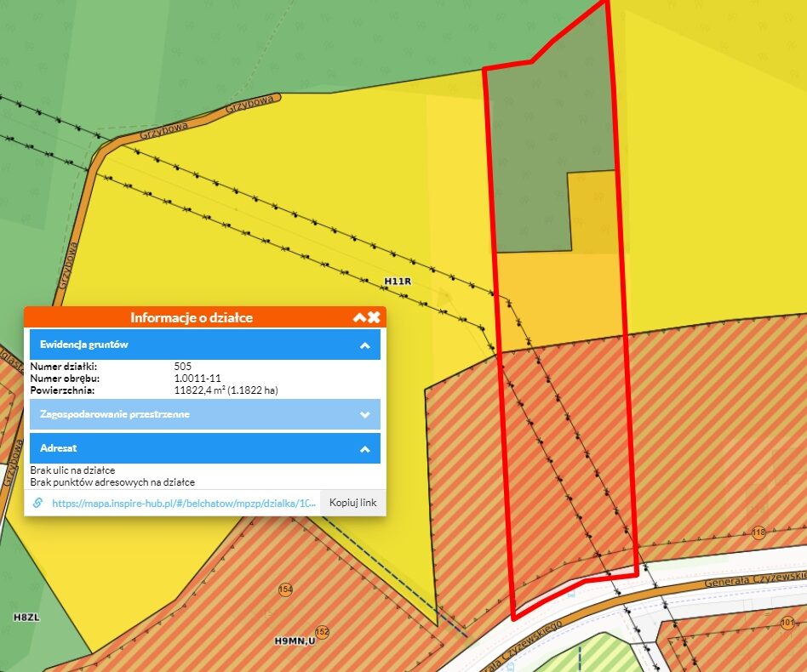Viewport: 807px width, 672px height.
Task: Select address point marker 152
Action: click(x=322, y=632)
